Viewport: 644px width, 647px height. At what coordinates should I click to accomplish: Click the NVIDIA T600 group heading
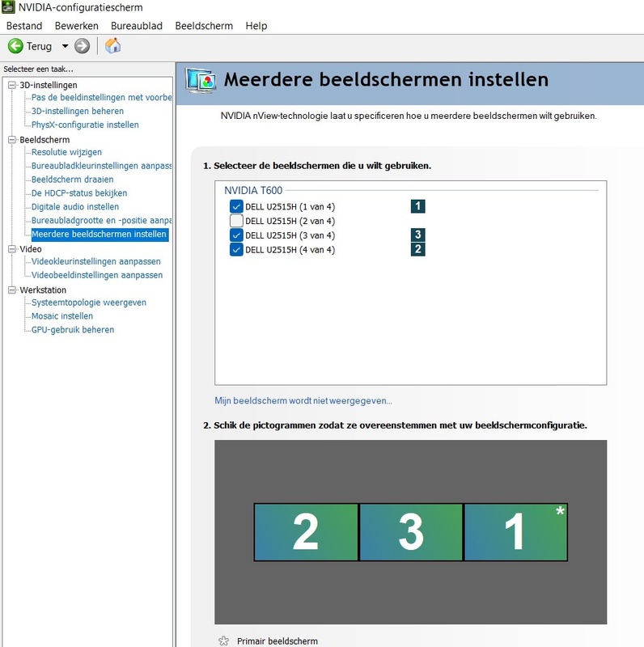point(253,190)
